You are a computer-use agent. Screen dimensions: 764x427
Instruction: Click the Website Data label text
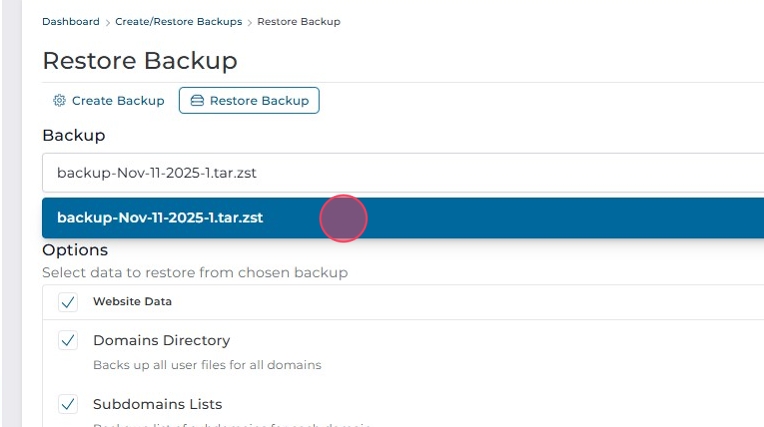pyautogui.click(x=132, y=301)
